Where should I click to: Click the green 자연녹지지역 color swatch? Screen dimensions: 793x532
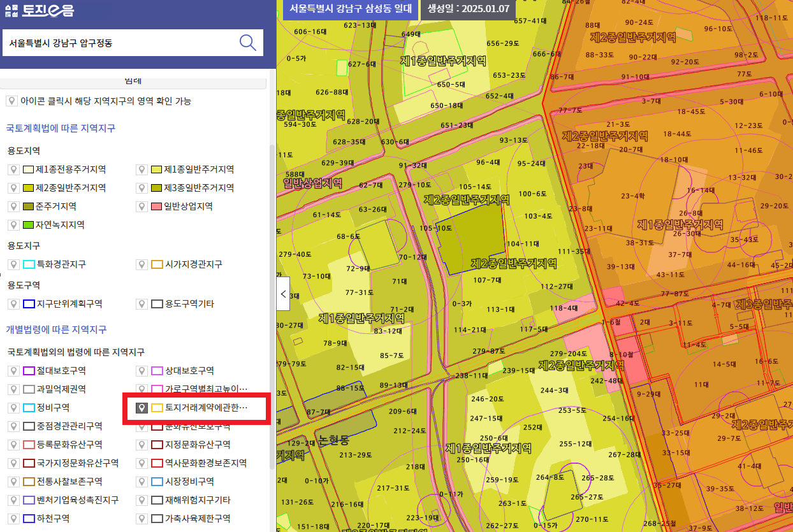tap(29, 225)
